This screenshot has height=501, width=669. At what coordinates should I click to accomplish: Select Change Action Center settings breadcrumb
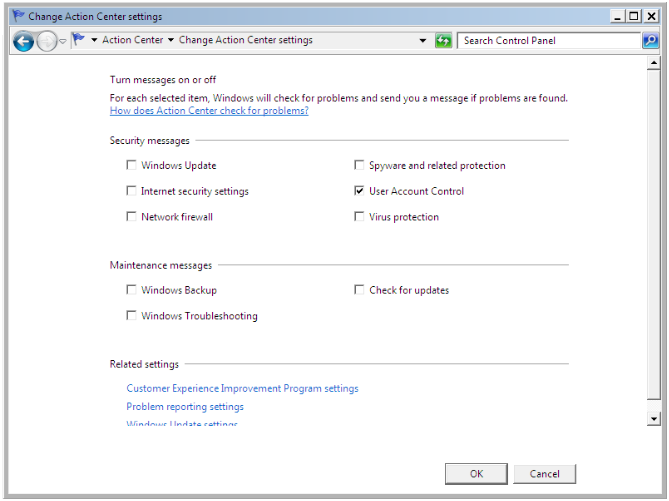tap(245, 41)
